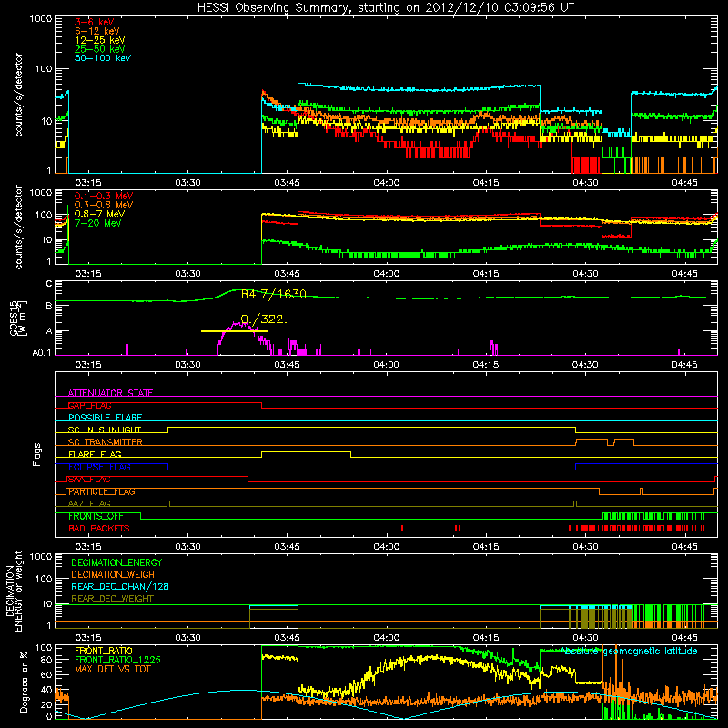Pick the SC_TRANSMITTER flag label

(x=106, y=442)
